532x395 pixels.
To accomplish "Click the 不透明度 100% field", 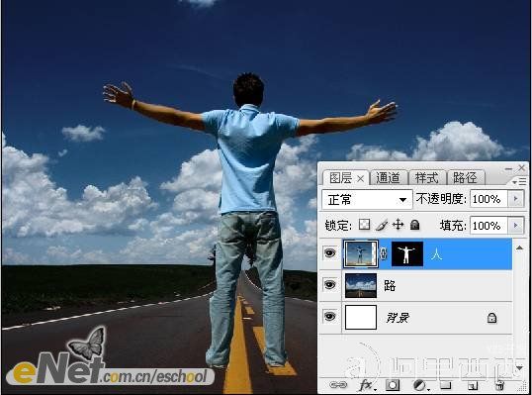I will pos(488,199).
